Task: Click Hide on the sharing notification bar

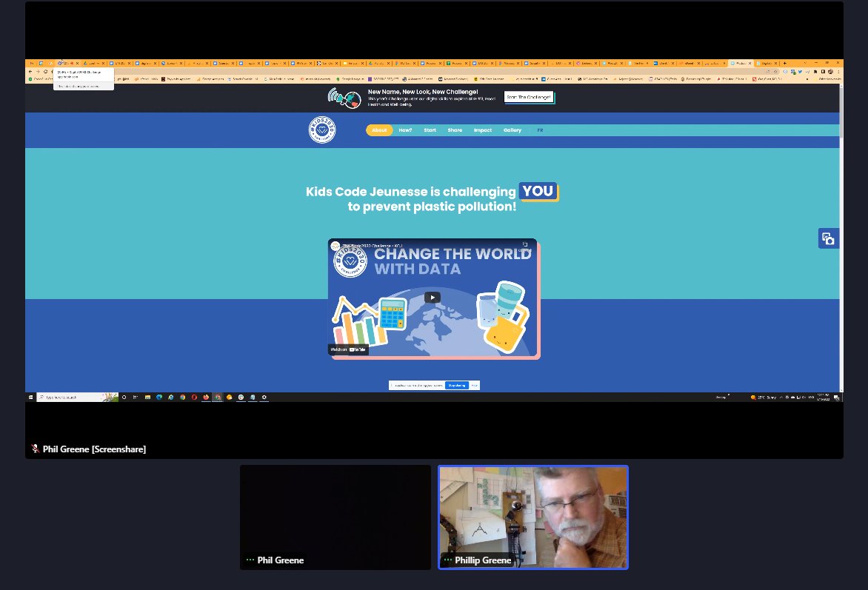Action: [475, 385]
